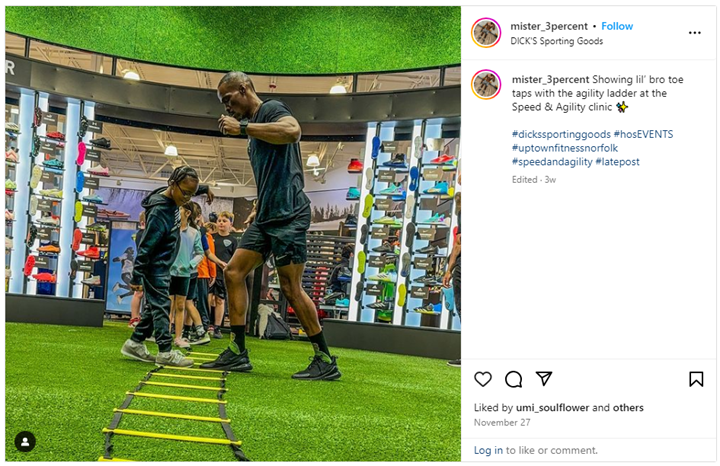Open mister_3percent profile picture in header

pyautogui.click(x=486, y=33)
